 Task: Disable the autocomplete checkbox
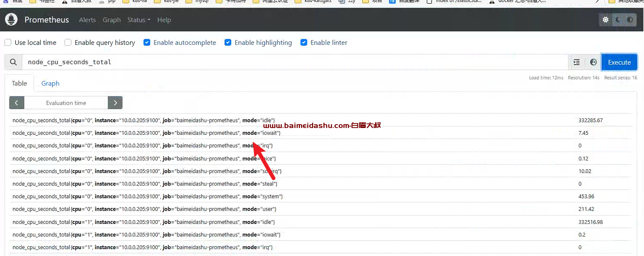147,42
